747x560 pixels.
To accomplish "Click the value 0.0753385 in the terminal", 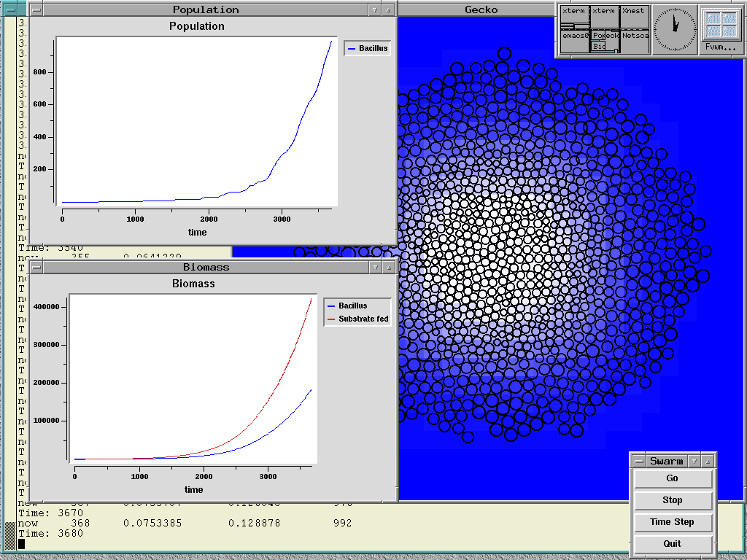I will pyautogui.click(x=152, y=524).
